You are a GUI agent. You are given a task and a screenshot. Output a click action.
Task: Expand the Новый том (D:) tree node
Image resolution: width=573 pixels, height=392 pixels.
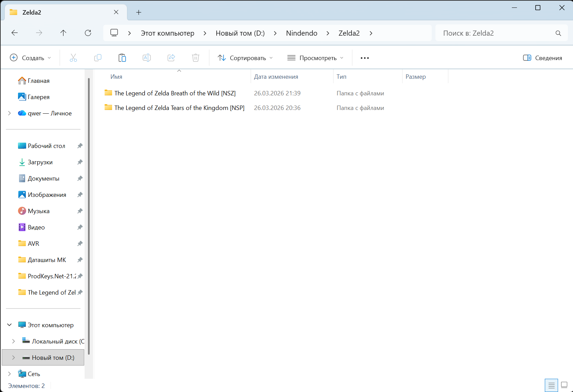coord(14,358)
